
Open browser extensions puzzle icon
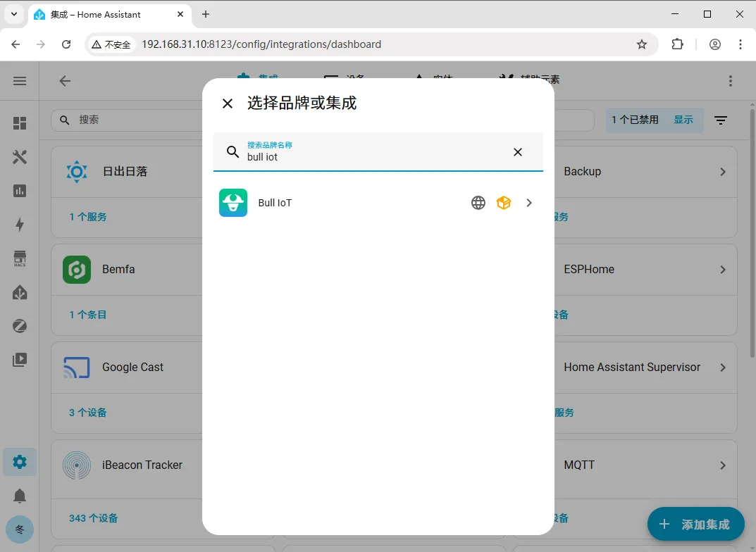pos(677,44)
